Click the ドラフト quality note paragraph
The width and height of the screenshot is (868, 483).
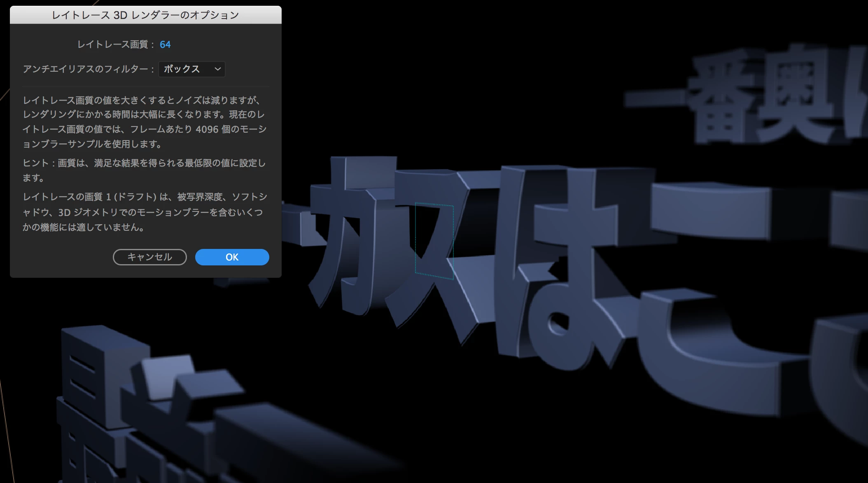[144, 212]
